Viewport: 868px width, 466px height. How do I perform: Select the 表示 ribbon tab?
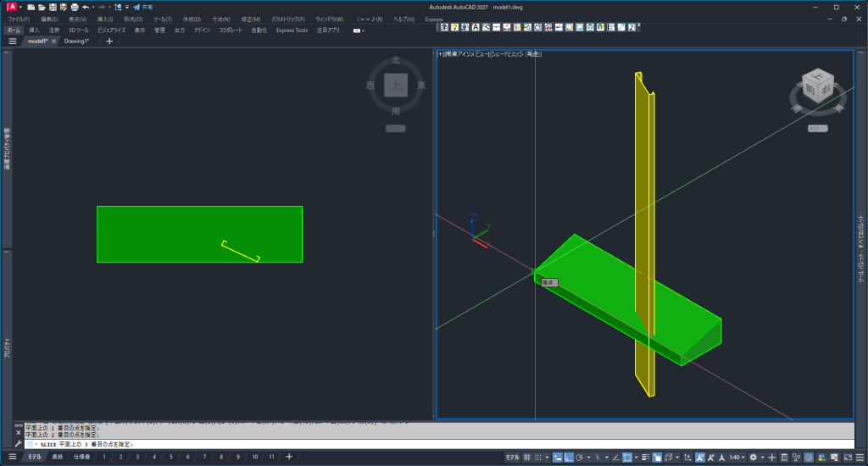140,30
